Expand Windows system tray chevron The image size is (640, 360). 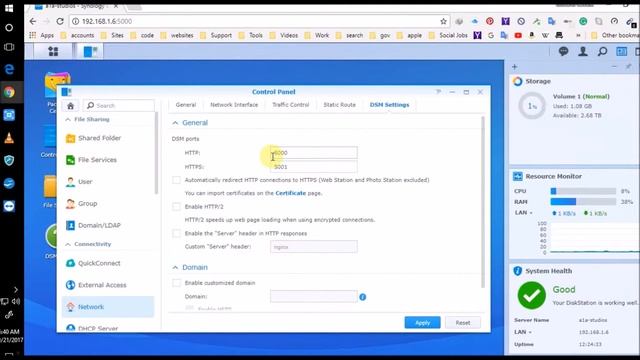(16, 289)
